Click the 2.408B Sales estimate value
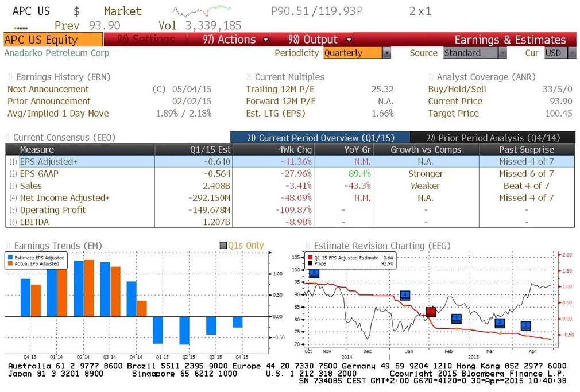The image size is (580, 392). [216, 185]
